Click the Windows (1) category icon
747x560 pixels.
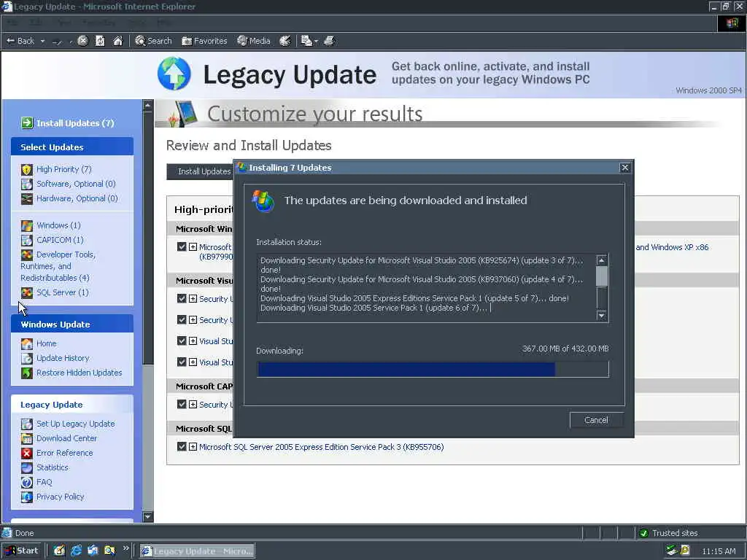(27, 225)
